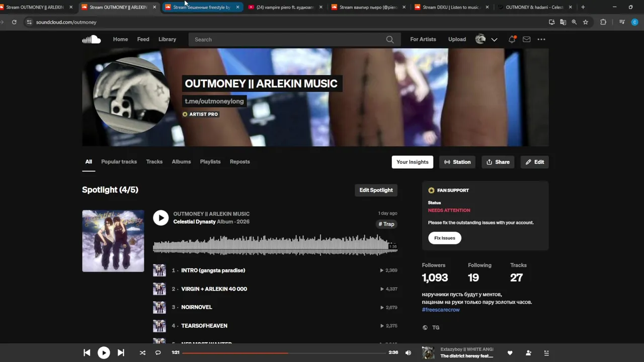Click the #freescarecrow hashtag
The height and width of the screenshot is (362, 644).
pyautogui.click(x=441, y=310)
